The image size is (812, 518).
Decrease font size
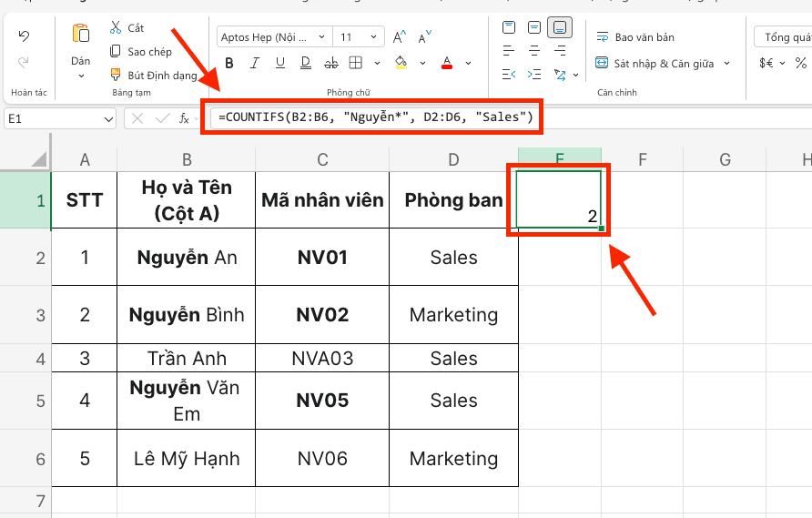424,36
